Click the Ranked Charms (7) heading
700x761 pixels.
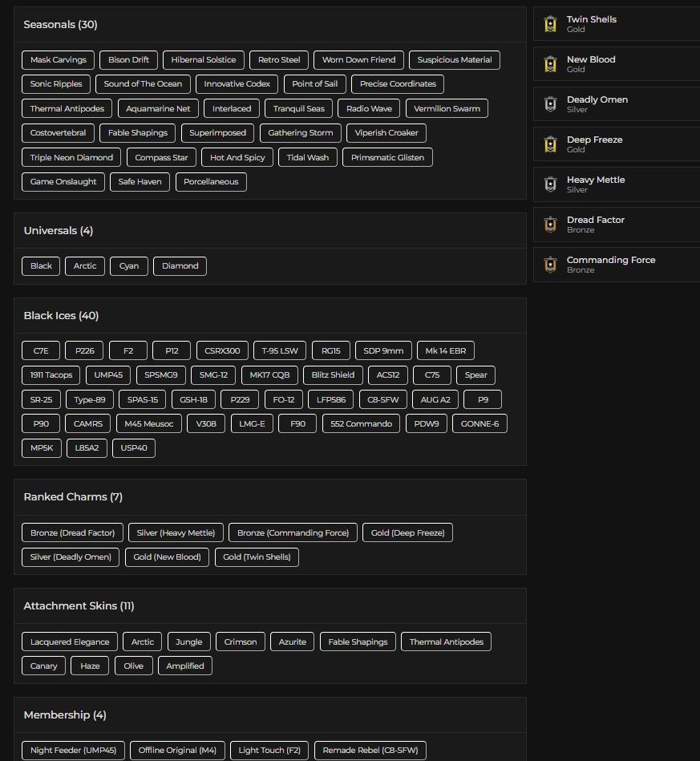tap(73, 497)
